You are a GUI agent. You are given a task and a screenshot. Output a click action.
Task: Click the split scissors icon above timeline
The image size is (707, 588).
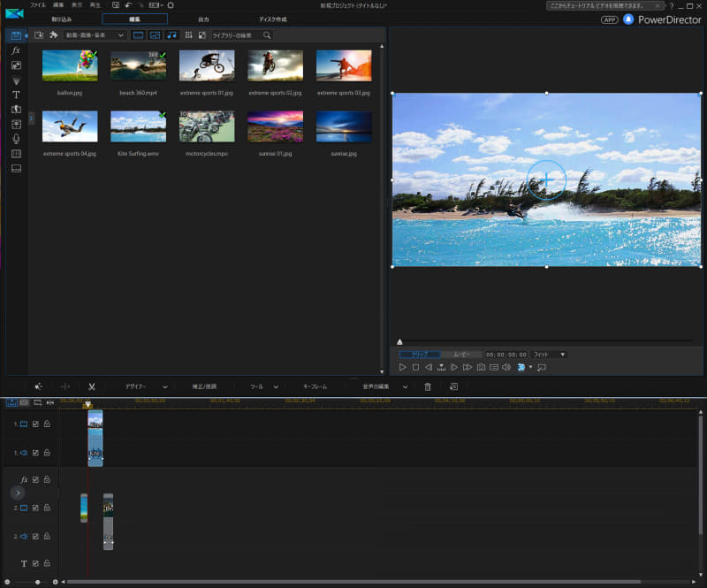tap(91, 386)
